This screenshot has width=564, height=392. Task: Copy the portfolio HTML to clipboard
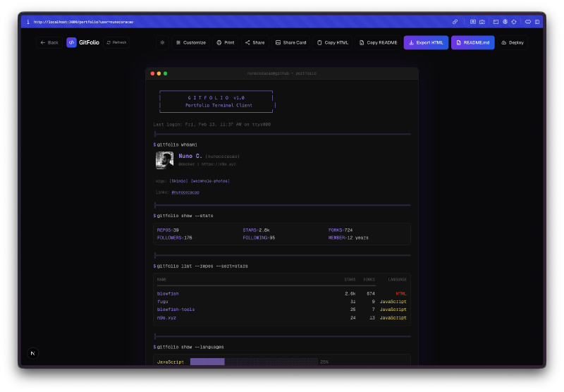tap(333, 42)
